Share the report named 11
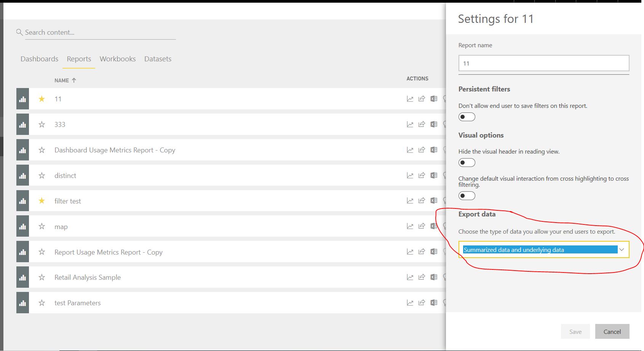Image resolution: width=644 pixels, height=351 pixels. coord(422,99)
